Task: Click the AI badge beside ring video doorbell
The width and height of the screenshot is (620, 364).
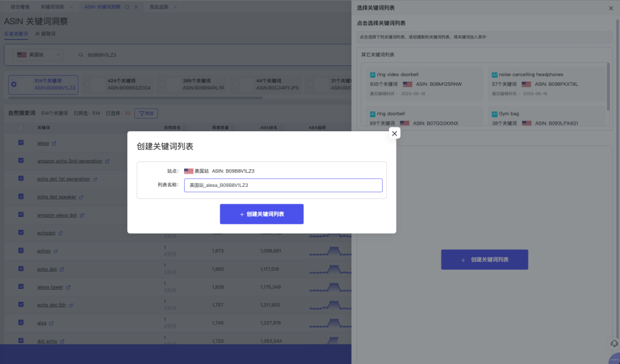Action: (x=372, y=74)
